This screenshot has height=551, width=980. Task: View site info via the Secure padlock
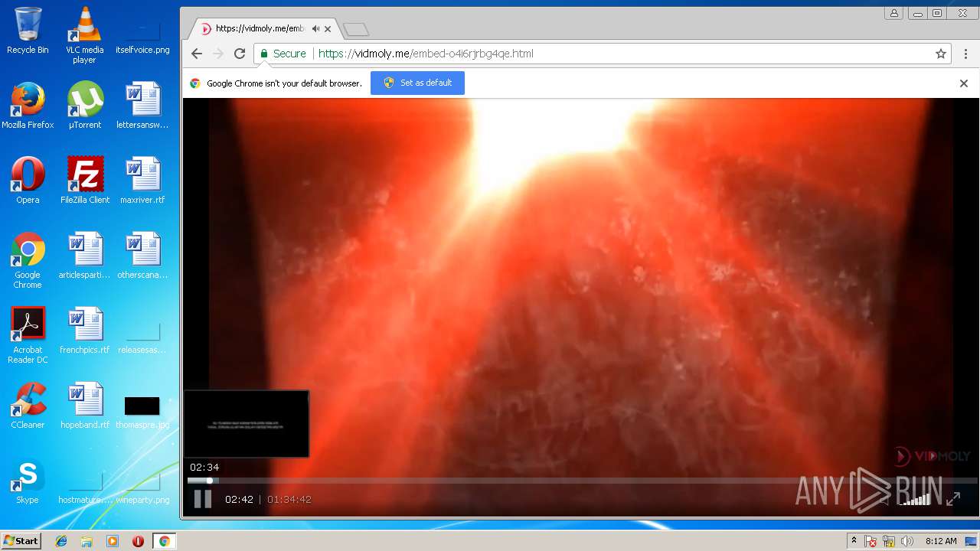[x=283, y=54]
